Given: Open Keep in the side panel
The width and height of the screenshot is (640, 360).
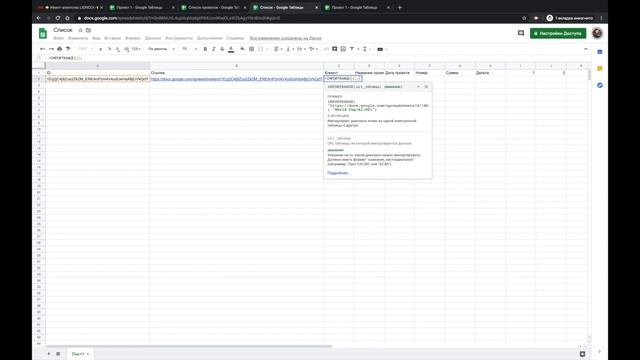Looking at the screenshot, I should [x=600, y=69].
